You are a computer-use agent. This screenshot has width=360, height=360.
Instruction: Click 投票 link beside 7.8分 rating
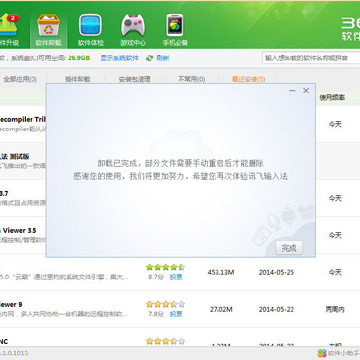click(x=176, y=314)
